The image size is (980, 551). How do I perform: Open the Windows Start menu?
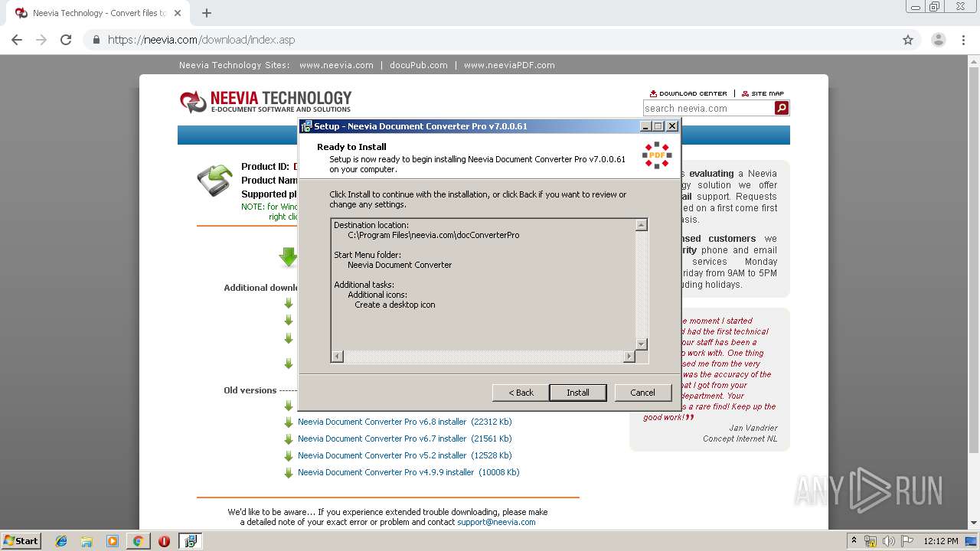pos(21,540)
